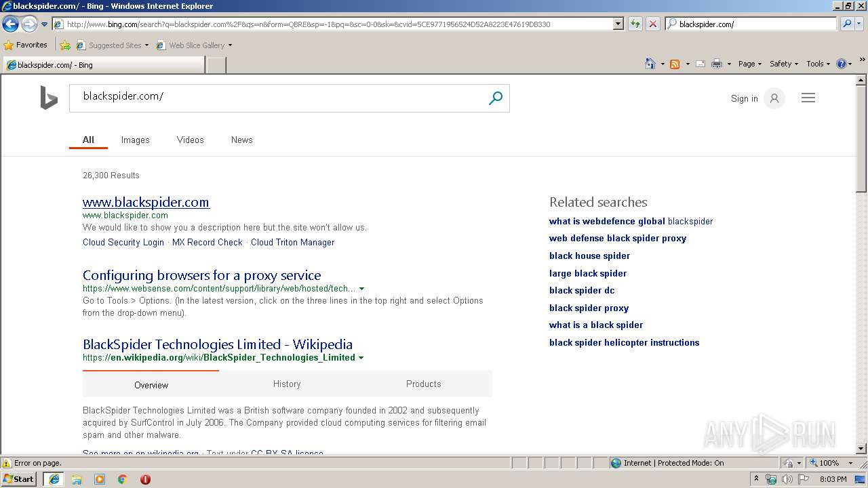Viewport: 868px width, 488px height.
Task: Click page scrollbar down arrow
Action: [x=862, y=448]
